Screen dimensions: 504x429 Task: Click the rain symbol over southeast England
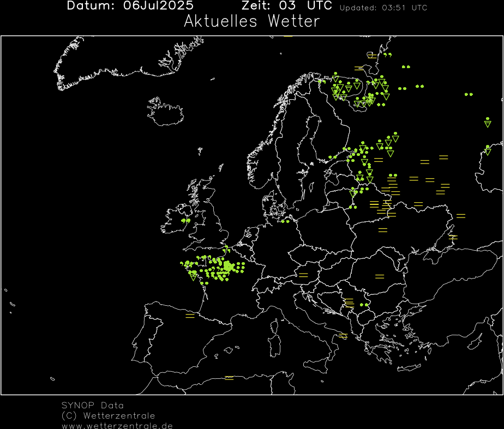(226, 249)
